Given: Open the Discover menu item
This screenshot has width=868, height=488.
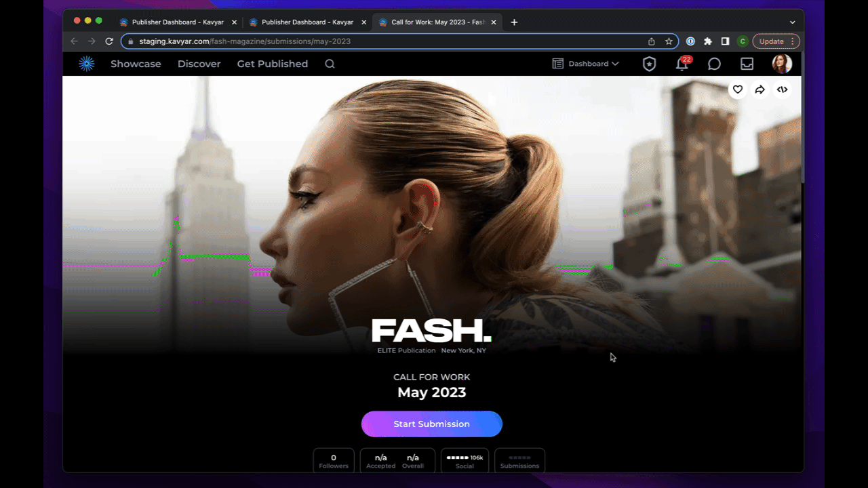Looking at the screenshot, I should [x=199, y=64].
